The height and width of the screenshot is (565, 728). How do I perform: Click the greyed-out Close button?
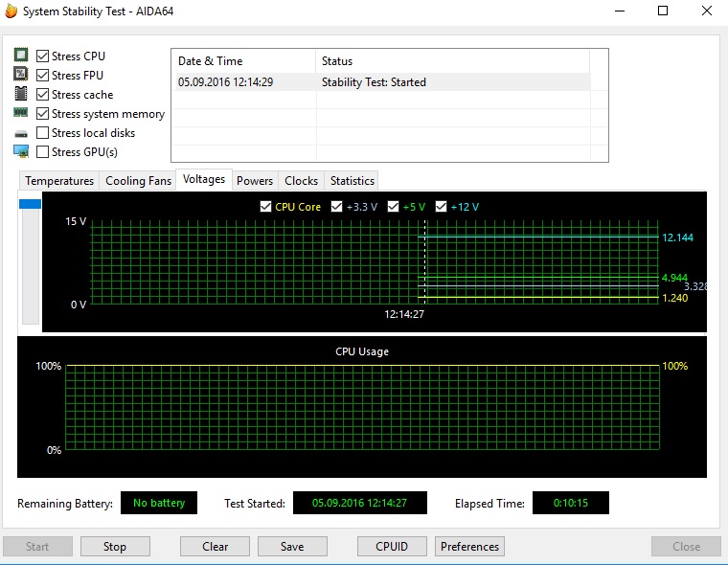(x=686, y=547)
